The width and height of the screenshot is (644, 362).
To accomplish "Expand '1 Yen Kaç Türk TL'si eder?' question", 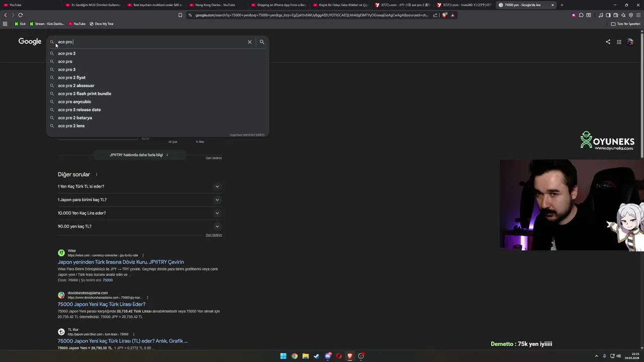I will point(139,187).
